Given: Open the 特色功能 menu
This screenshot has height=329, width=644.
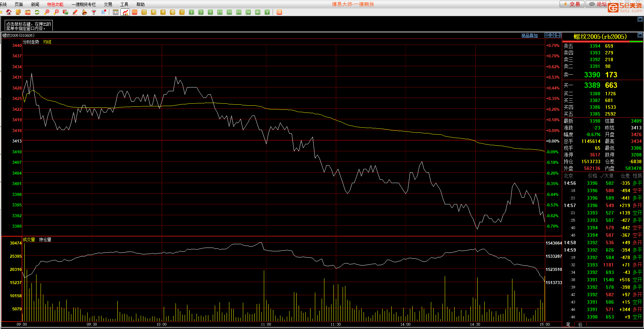Looking at the screenshot, I should (55, 4).
